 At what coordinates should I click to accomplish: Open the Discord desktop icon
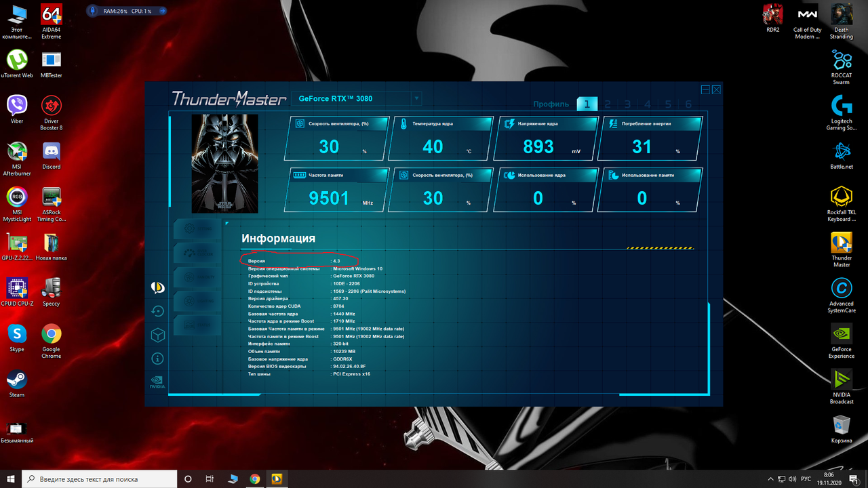coord(52,155)
